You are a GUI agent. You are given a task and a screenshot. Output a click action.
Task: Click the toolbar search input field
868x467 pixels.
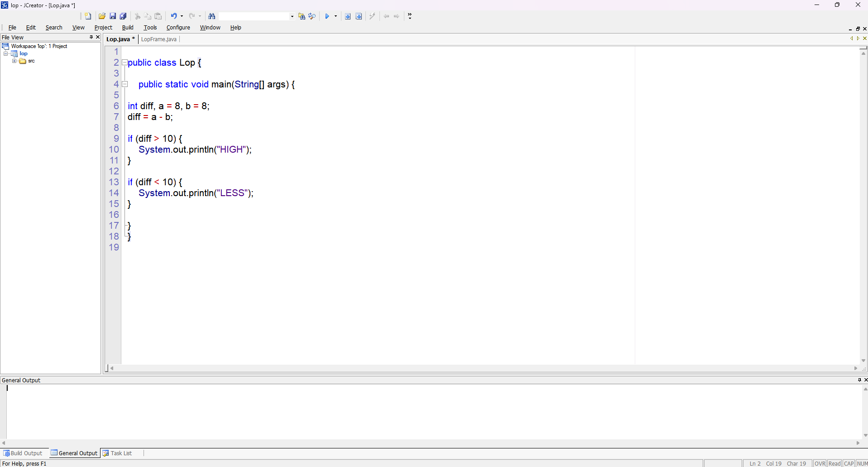coord(254,16)
